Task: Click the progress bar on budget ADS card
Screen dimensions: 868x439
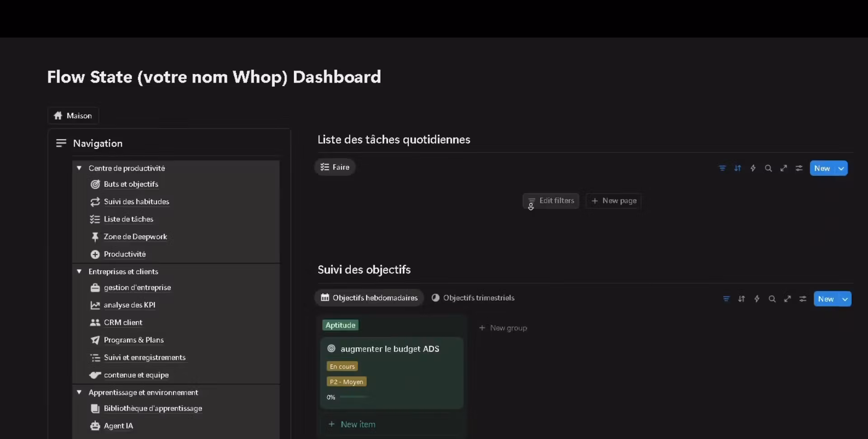Action: tap(354, 397)
